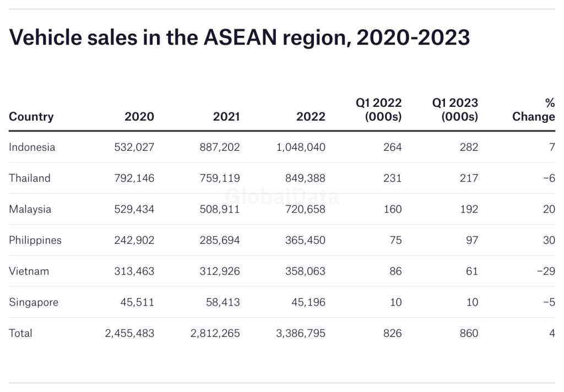Screen dimensions: 564x392
Task: Click the Singapore row label
Action: pos(34,302)
